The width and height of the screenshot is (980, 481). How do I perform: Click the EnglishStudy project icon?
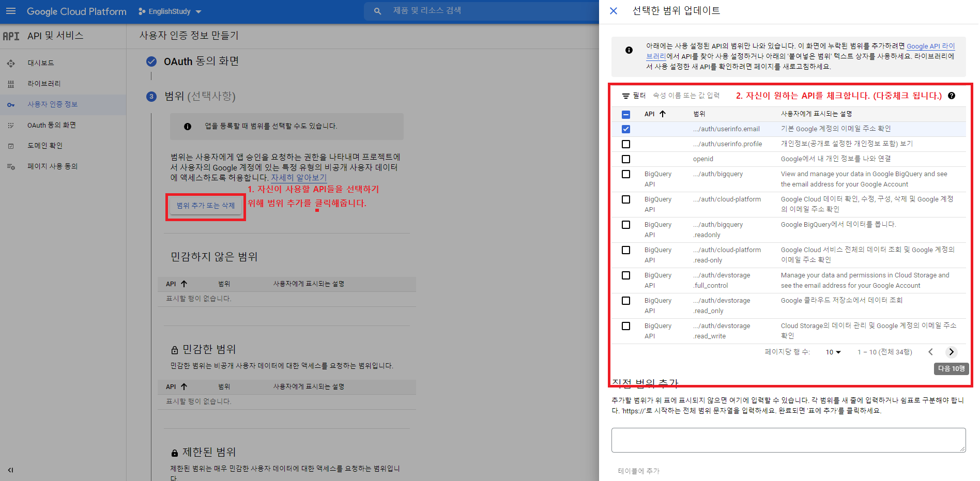142,11
